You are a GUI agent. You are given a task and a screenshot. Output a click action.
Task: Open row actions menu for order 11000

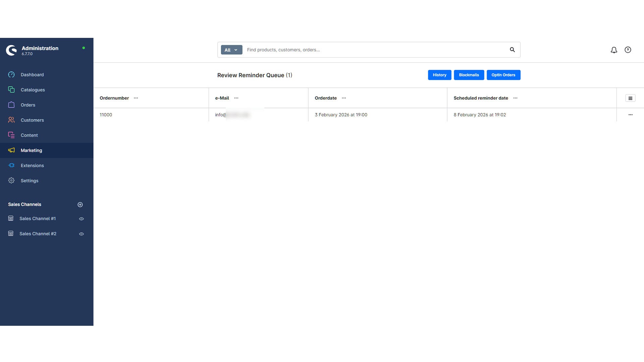coord(631,115)
